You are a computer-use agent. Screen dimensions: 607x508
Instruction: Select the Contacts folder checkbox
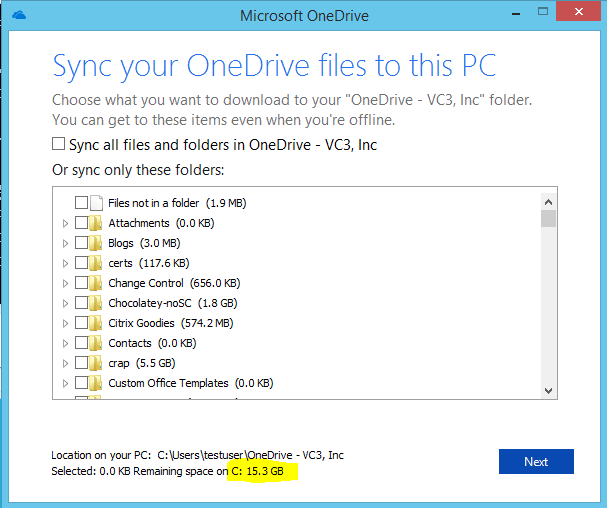(81, 343)
